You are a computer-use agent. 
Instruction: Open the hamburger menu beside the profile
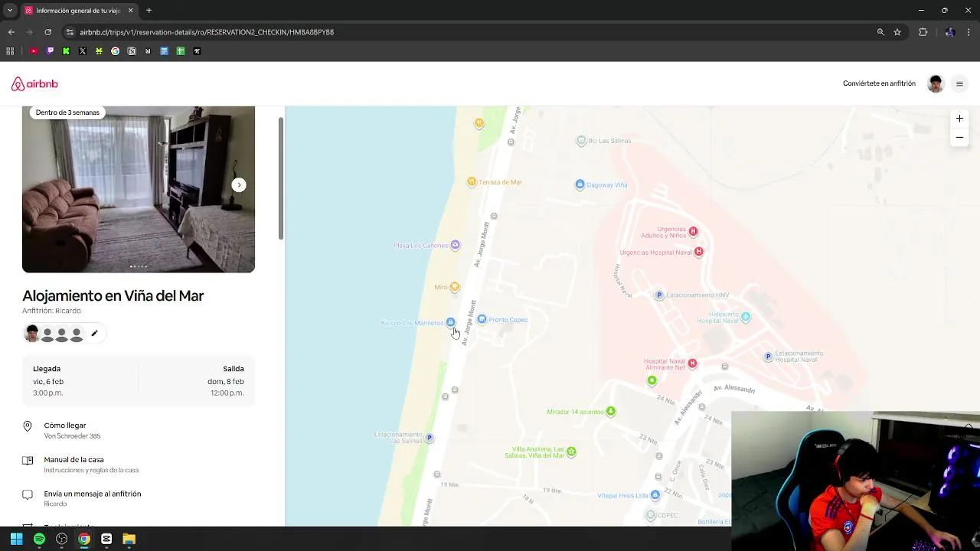pos(959,84)
